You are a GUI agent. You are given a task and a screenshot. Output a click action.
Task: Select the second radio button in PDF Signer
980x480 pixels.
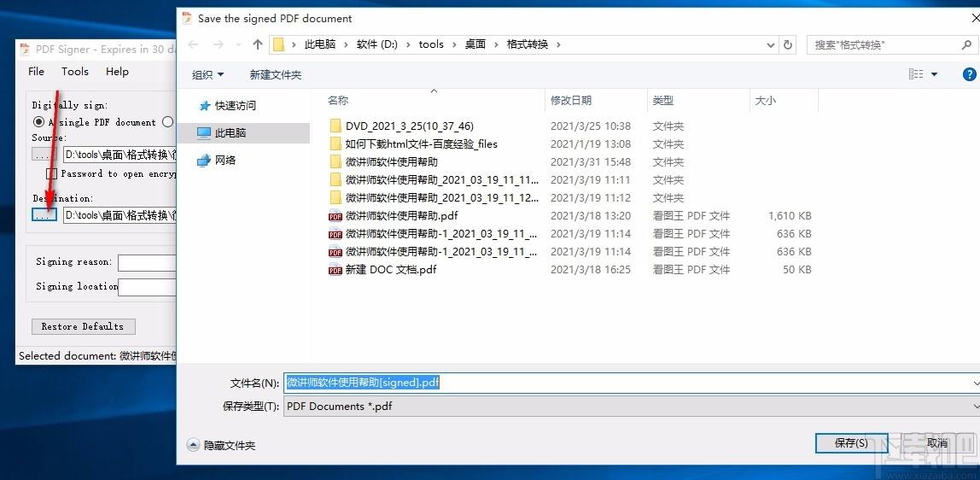[166, 122]
